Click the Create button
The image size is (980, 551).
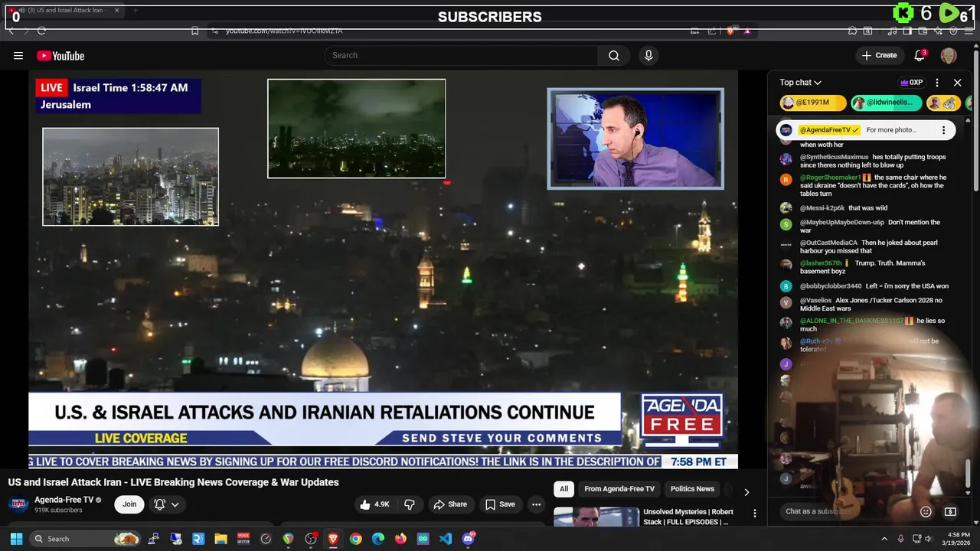tap(879, 55)
